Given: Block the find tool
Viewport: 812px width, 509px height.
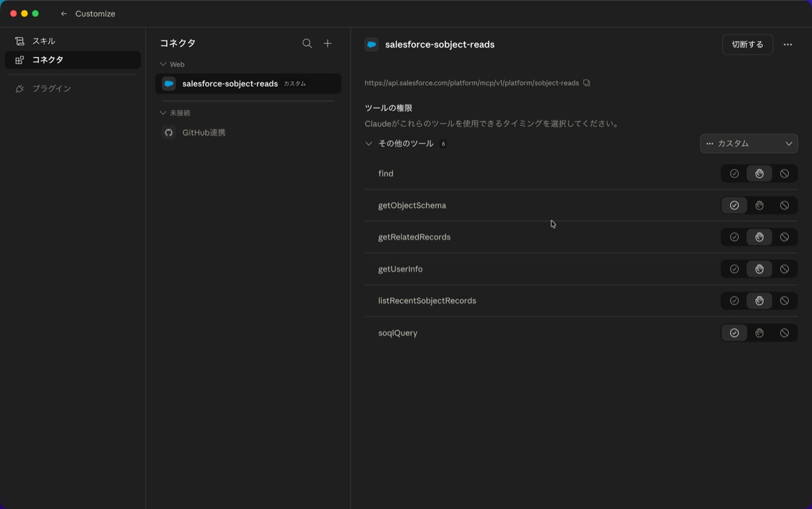Looking at the screenshot, I should [x=784, y=174].
